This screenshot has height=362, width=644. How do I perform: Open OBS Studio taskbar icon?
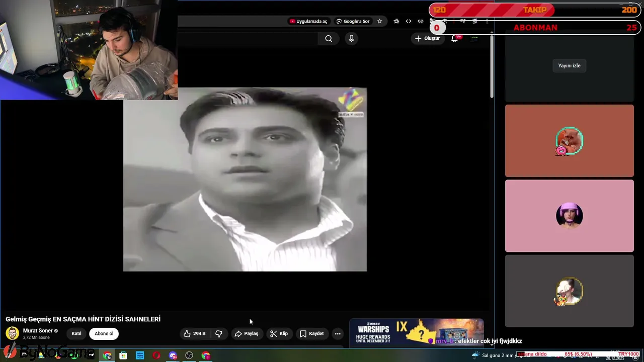click(189, 355)
